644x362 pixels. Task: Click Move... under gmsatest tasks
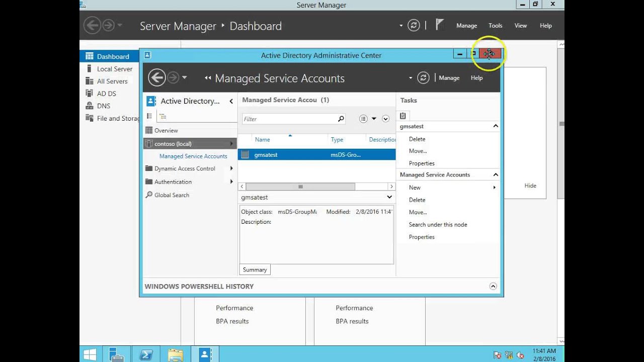point(418,151)
